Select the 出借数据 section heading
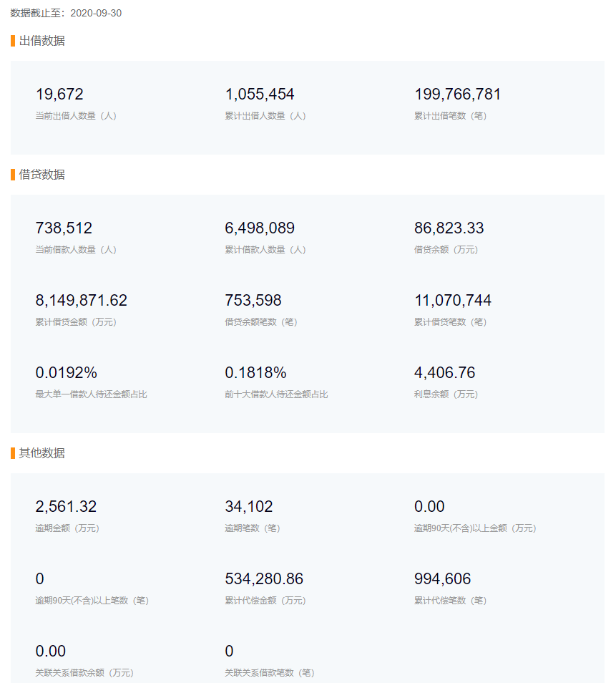 (41, 41)
